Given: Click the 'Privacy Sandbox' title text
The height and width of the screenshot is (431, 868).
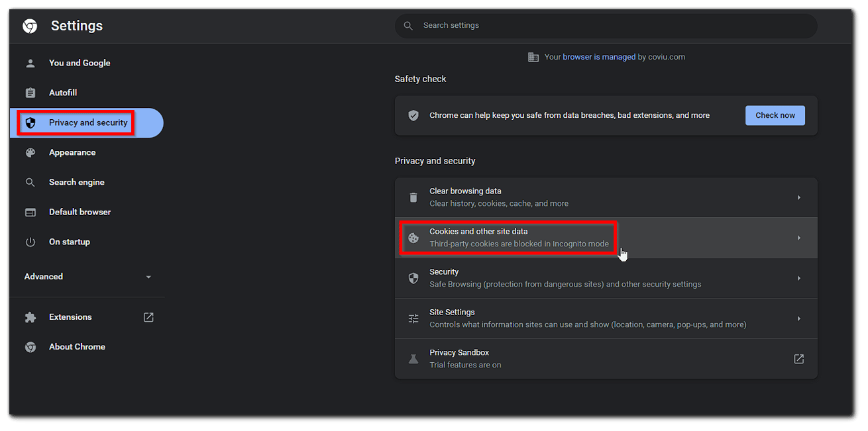Looking at the screenshot, I should (x=459, y=352).
